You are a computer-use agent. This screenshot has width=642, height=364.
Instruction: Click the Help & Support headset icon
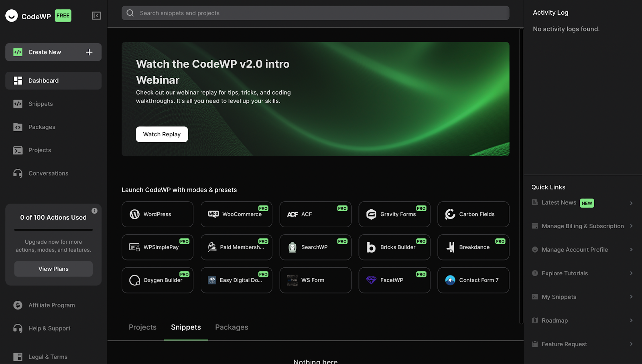(18, 328)
